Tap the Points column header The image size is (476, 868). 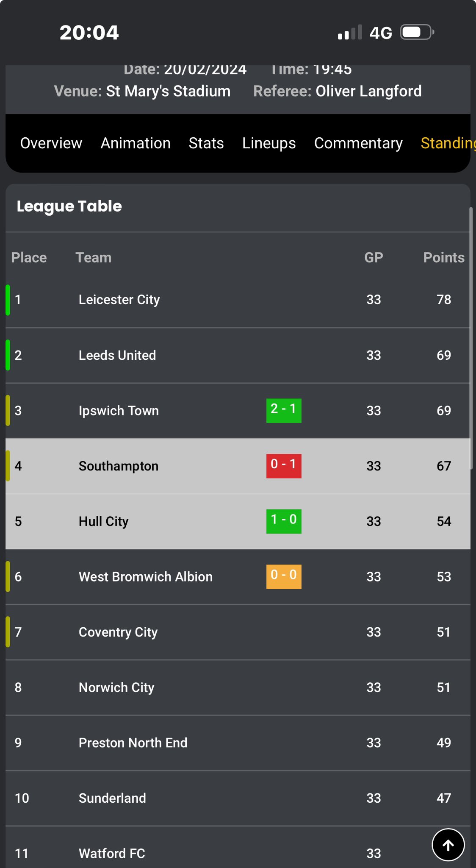click(444, 258)
